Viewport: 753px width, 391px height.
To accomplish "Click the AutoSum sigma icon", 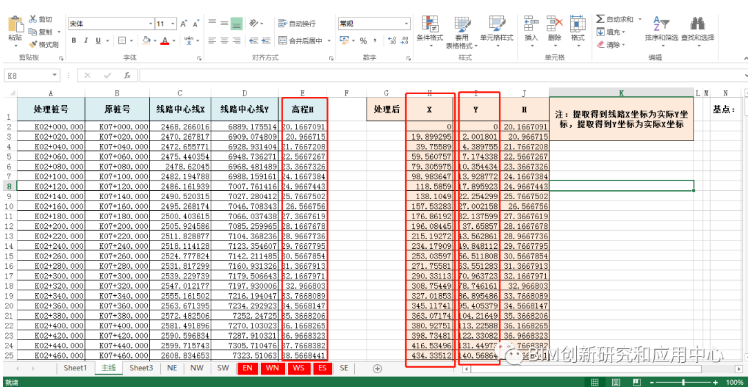I will (x=600, y=19).
